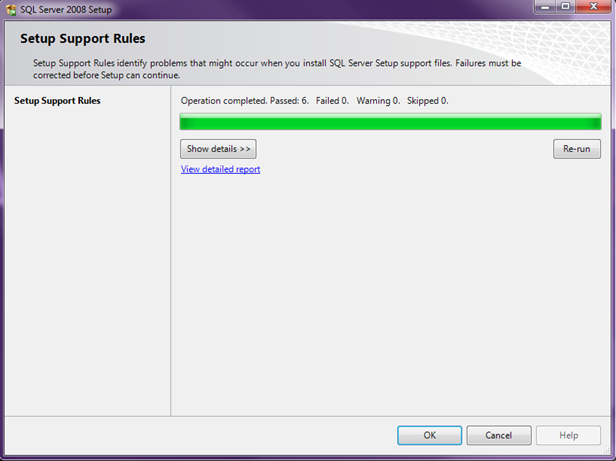Click the window resize grip corner
The image size is (616, 461).
[x=607, y=452]
